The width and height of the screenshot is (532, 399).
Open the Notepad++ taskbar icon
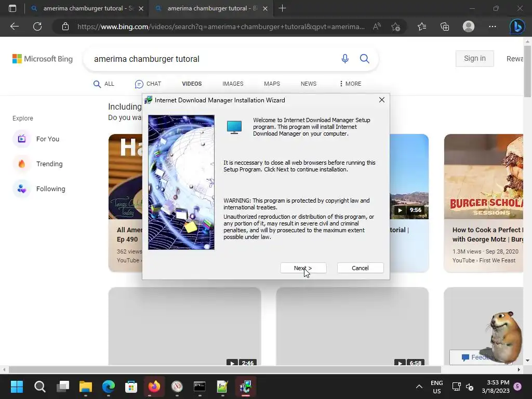(x=222, y=387)
